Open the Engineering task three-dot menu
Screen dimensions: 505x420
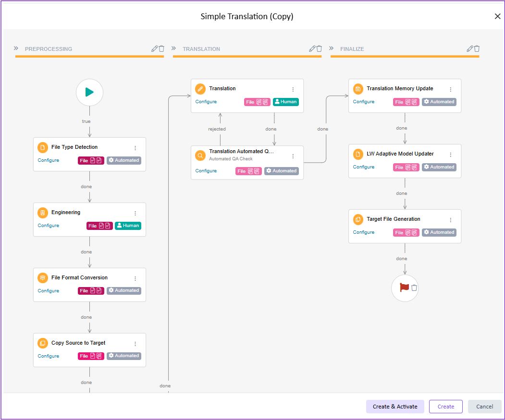click(135, 213)
